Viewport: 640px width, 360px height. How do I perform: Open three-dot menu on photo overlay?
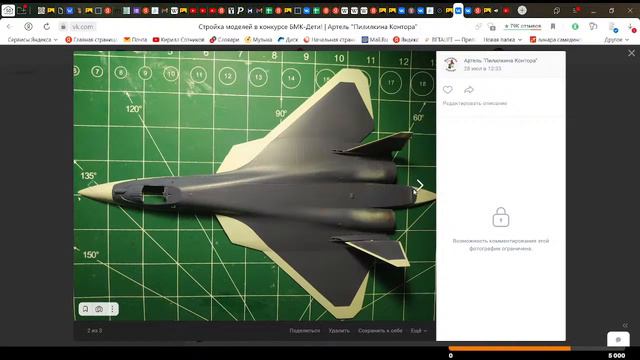tap(112, 309)
